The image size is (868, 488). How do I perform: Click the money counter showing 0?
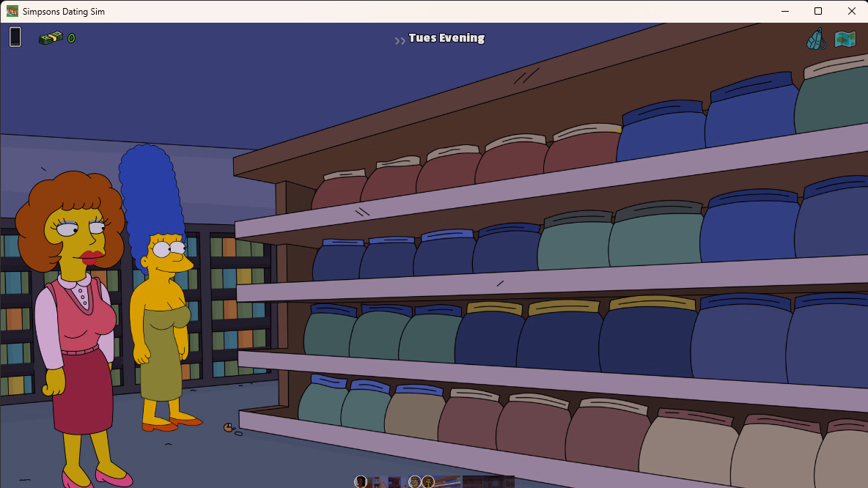pos(71,38)
